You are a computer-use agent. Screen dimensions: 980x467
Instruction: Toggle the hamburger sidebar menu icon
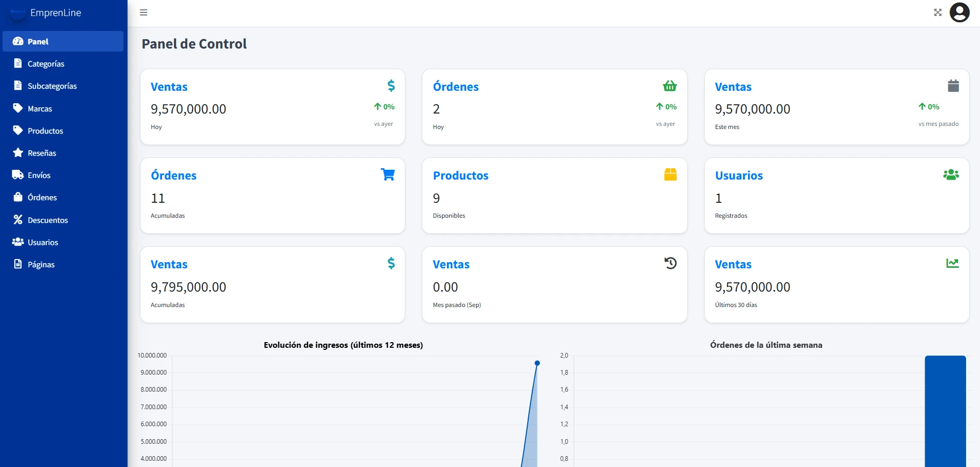point(144,12)
